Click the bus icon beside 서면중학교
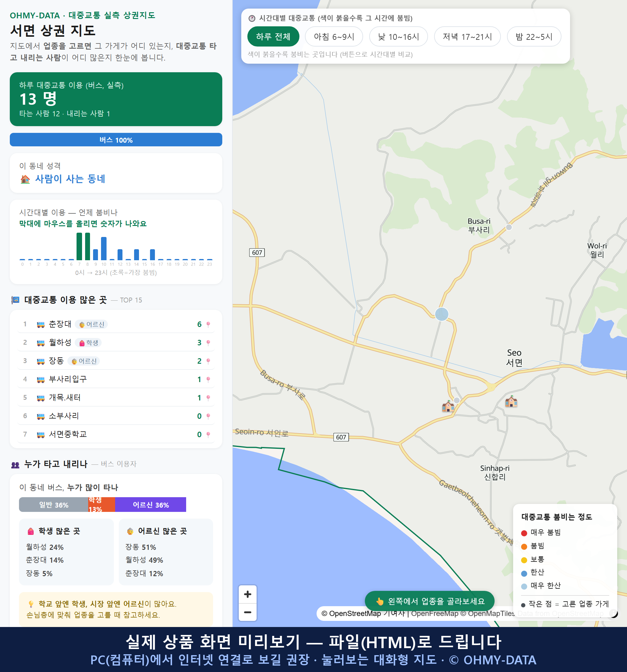The image size is (627, 672). [x=40, y=434]
